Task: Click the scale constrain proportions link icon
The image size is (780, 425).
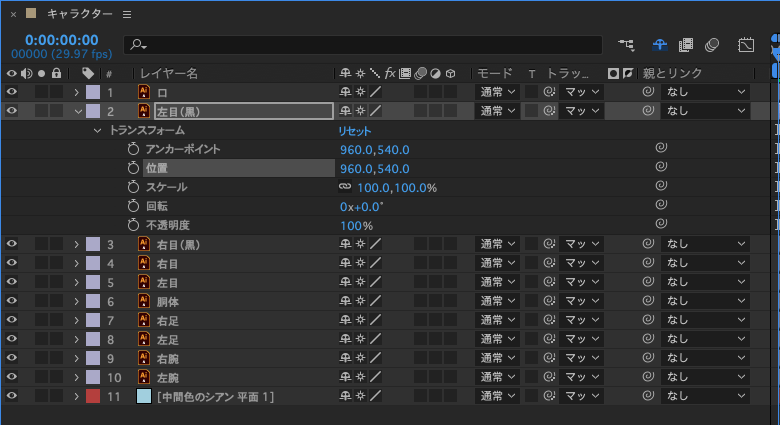Action: [x=345, y=187]
